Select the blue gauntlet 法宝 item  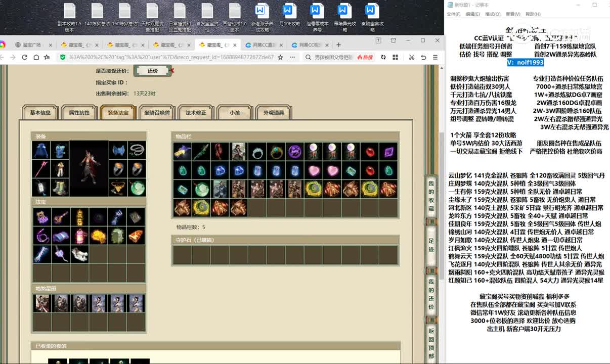tap(117, 217)
